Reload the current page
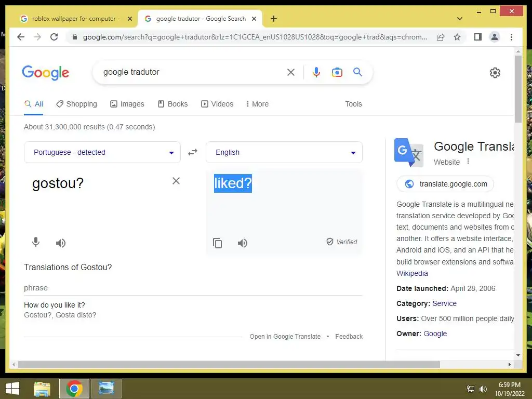The image size is (532, 399). (54, 37)
